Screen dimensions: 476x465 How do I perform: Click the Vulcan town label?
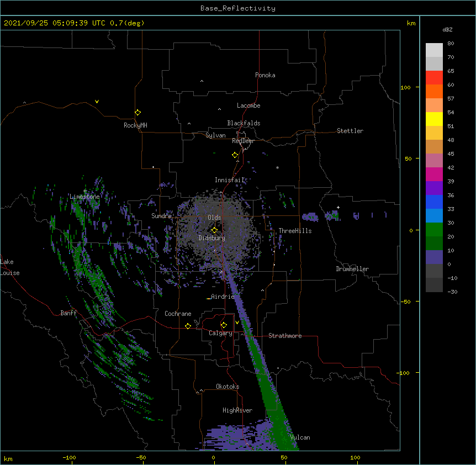pyautogui.click(x=300, y=437)
